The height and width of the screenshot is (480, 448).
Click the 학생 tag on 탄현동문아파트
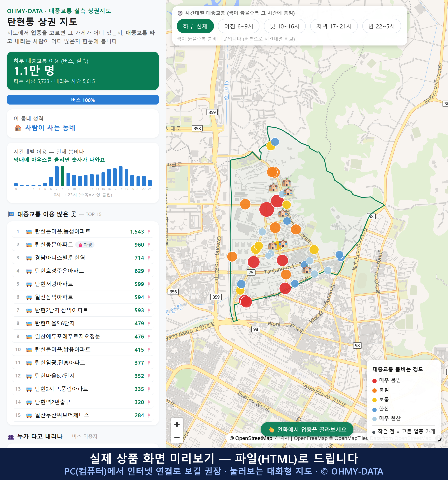[85, 245]
